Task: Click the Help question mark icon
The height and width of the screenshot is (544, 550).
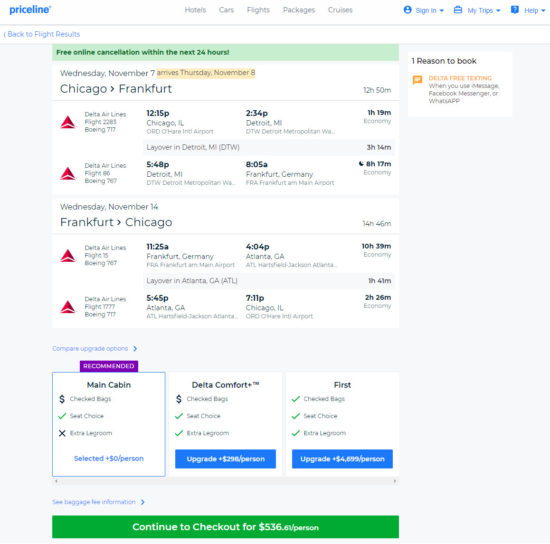Action: (x=515, y=10)
